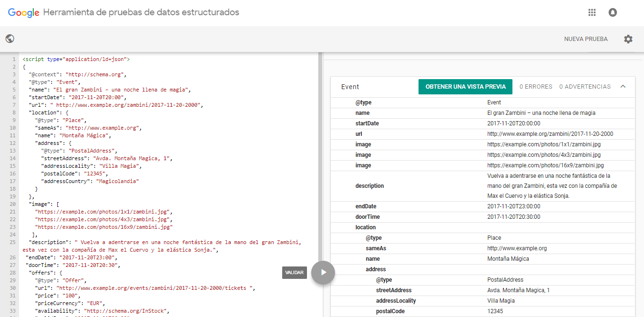The image size is (644, 317).
Task: Place cursor on code line 1 script tag
Action: tap(76, 60)
